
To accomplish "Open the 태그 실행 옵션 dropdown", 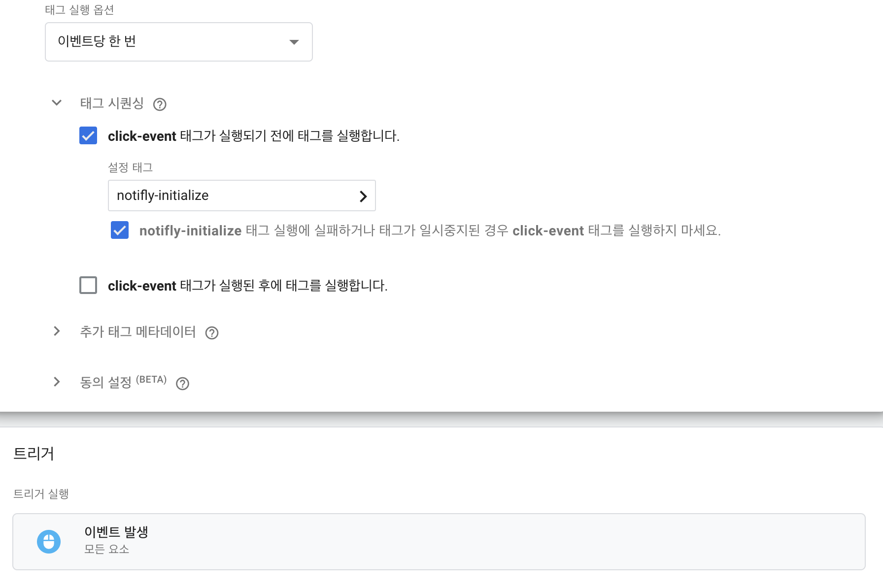I will (x=178, y=42).
